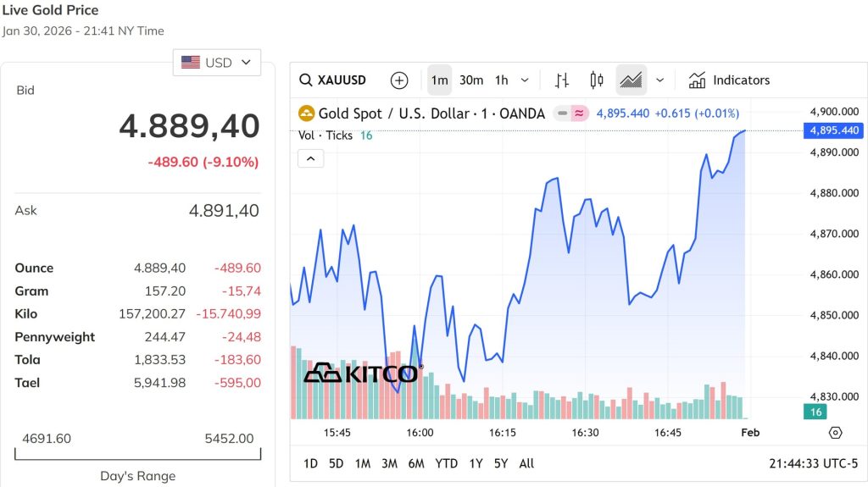
Task: Click the 4,895.440 current price label
Action: pyautogui.click(x=835, y=130)
